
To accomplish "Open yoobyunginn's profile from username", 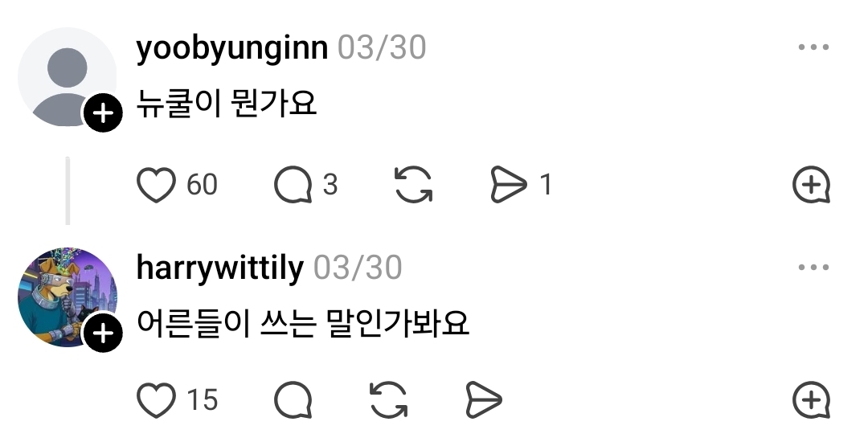I will [x=232, y=49].
